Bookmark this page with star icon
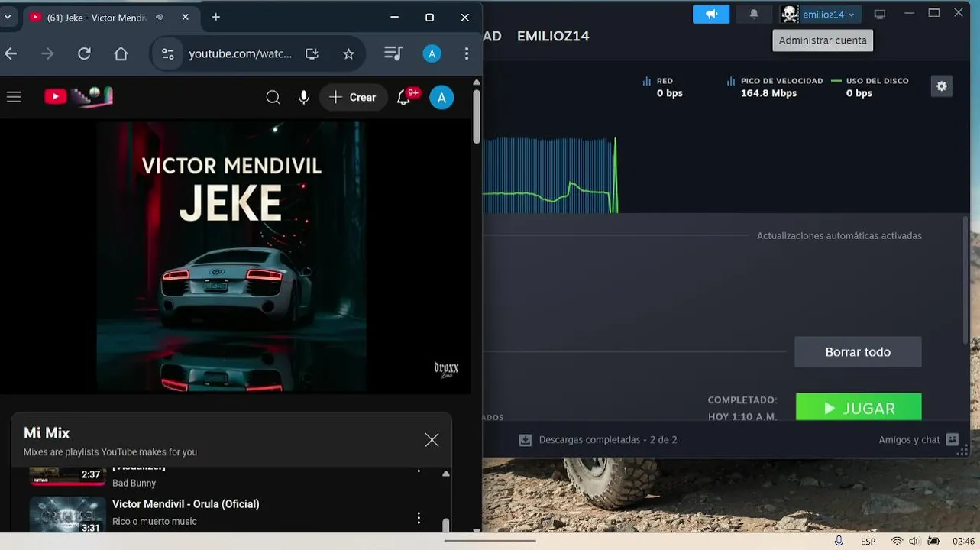 (348, 53)
